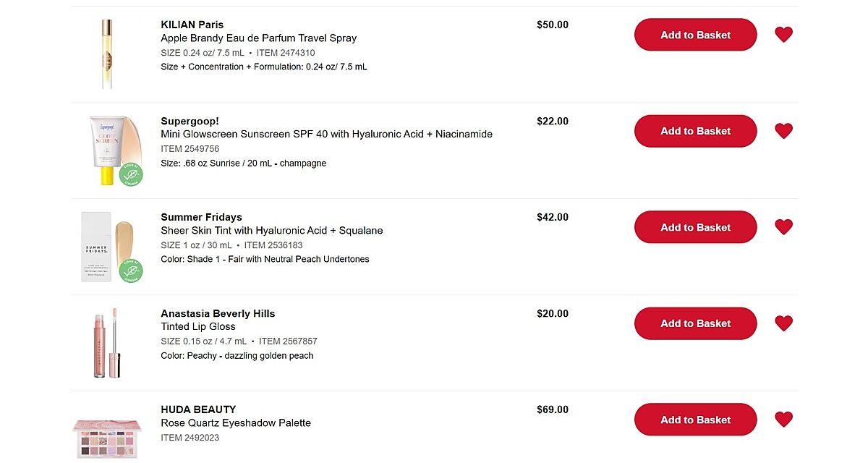Add Anastasia Tinted Lip Gloss to basket
The height and width of the screenshot is (463, 868).
pyautogui.click(x=695, y=323)
